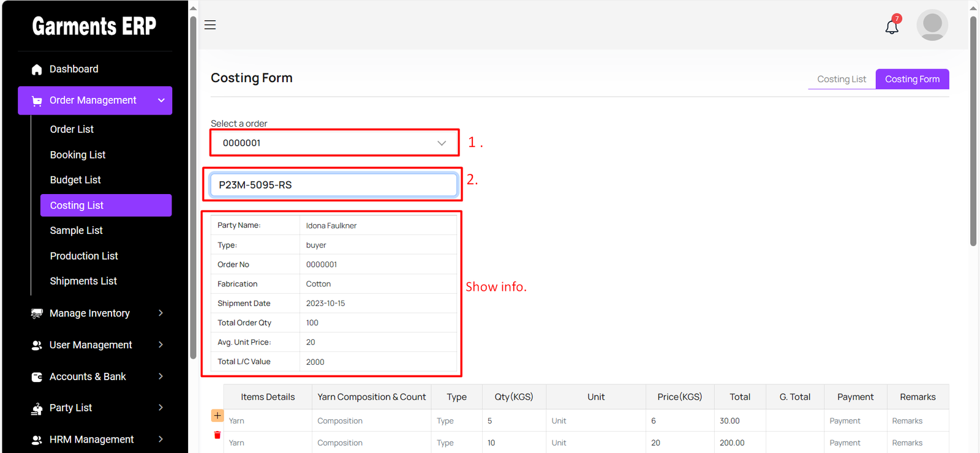Viewport: 980px width, 453px height.
Task: Expand the HRM Management submenu arrow
Action: tap(160, 440)
